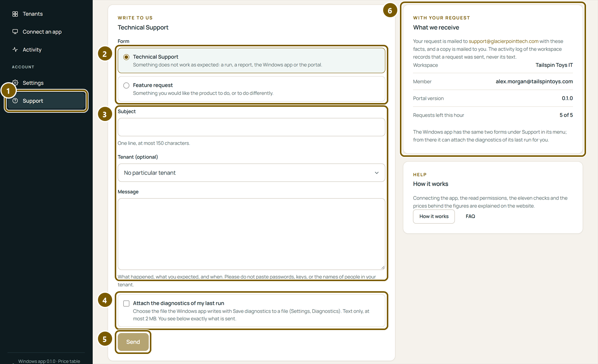Click the Activity pulse icon in sidebar
This screenshot has height=364, width=598.
click(x=15, y=50)
